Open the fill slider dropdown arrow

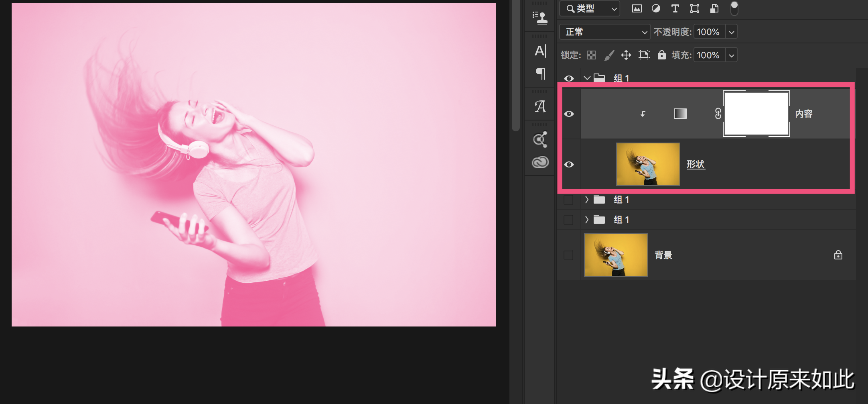pyautogui.click(x=732, y=55)
